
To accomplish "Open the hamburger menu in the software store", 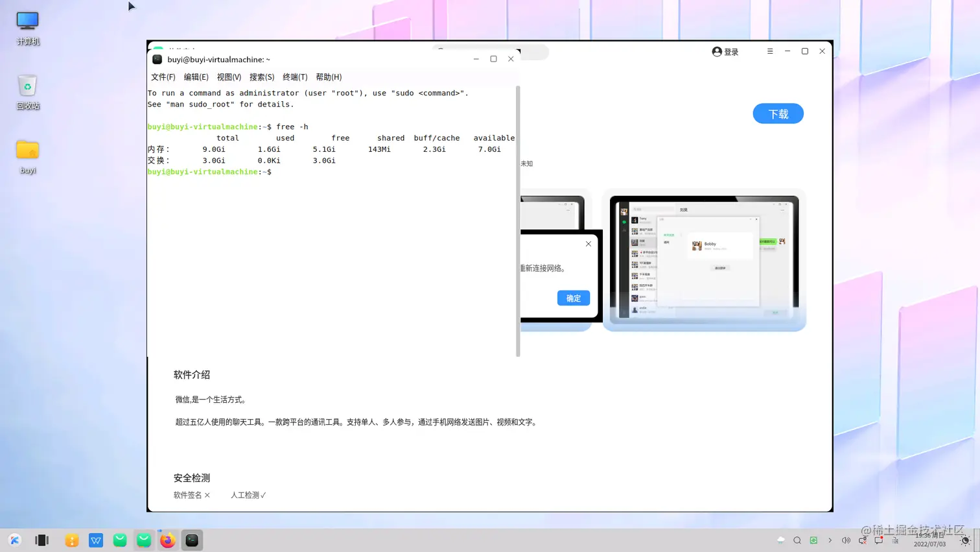I will pos(770,51).
